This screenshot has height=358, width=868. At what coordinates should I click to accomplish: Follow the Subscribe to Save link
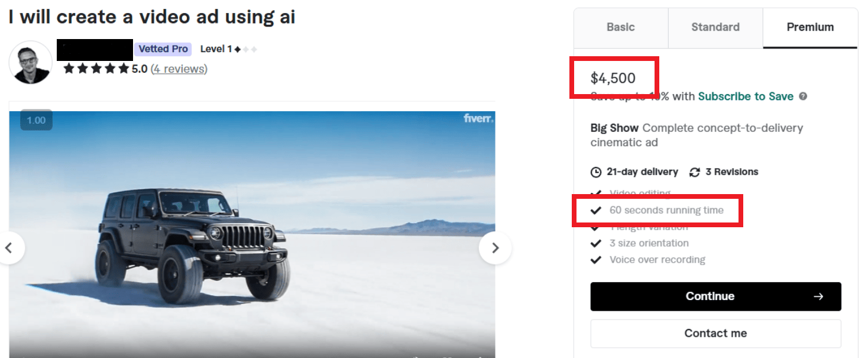746,96
